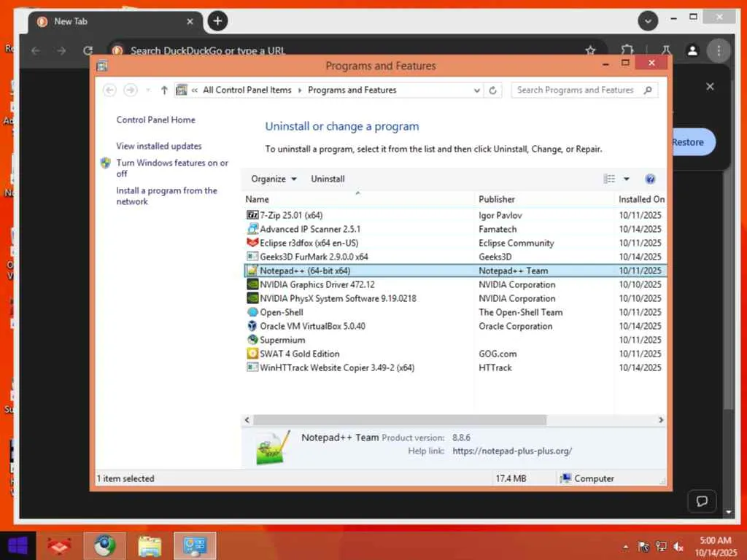This screenshot has width=747, height=560.
Task: Click the SWAT 4 Gold Edition icon
Action: (x=252, y=354)
